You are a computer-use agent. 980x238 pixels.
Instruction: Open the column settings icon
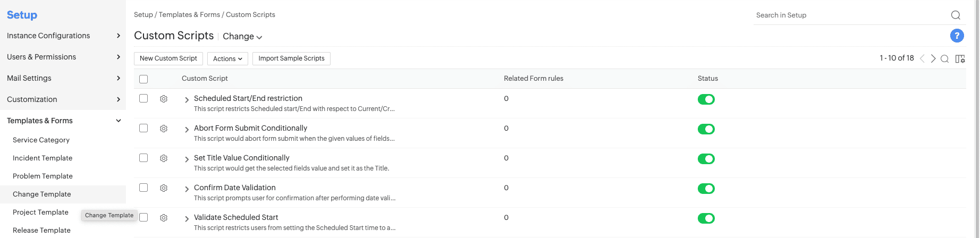click(x=960, y=59)
